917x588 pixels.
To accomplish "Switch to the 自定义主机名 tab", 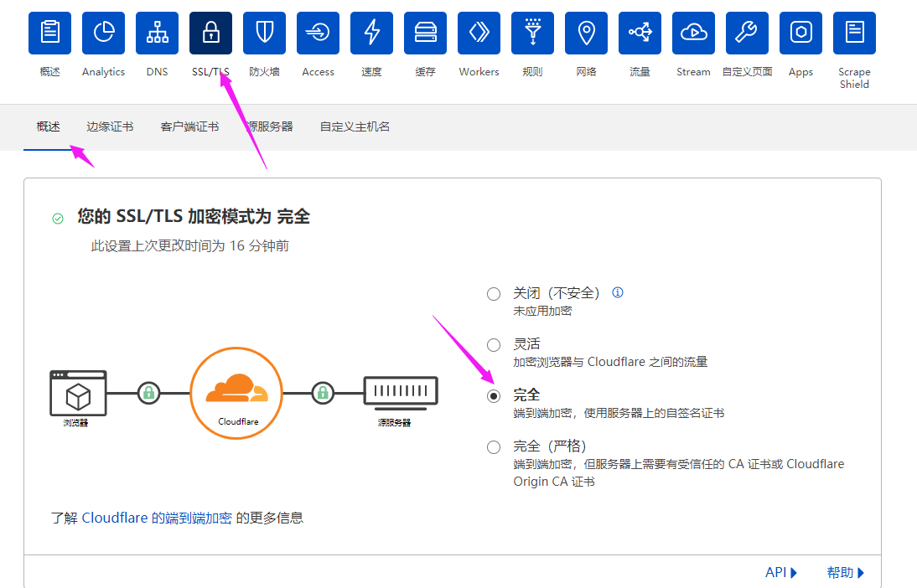I will [355, 126].
